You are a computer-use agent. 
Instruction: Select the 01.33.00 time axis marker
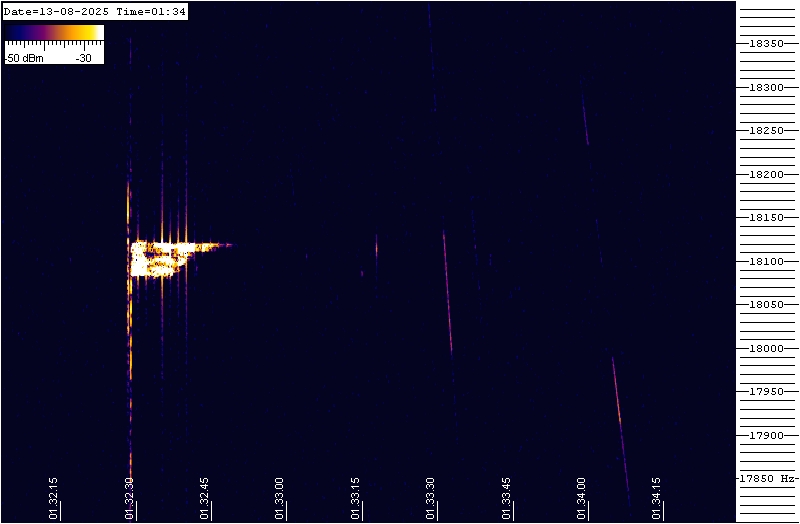click(x=280, y=498)
